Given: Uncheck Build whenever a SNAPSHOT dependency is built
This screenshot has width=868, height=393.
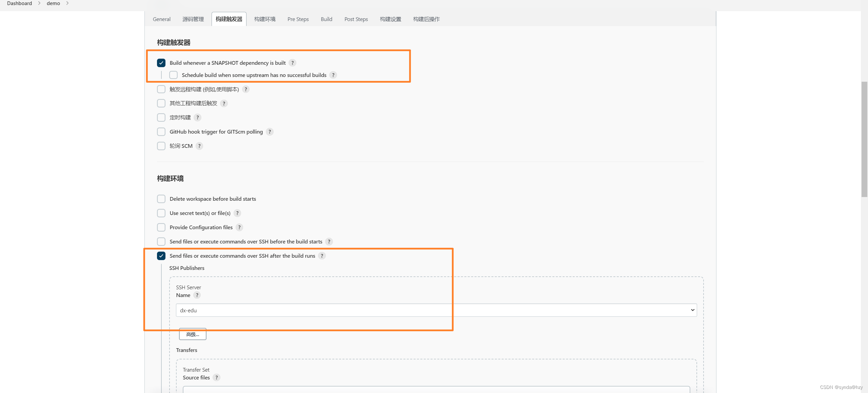Looking at the screenshot, I should click(x=161, y=63).
